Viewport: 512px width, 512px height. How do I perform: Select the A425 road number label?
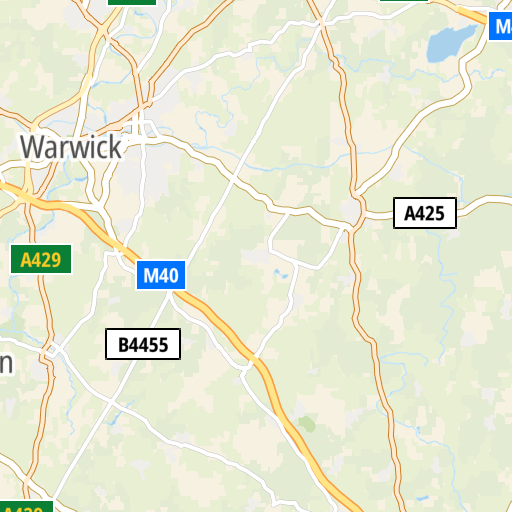tap(425, 213)
